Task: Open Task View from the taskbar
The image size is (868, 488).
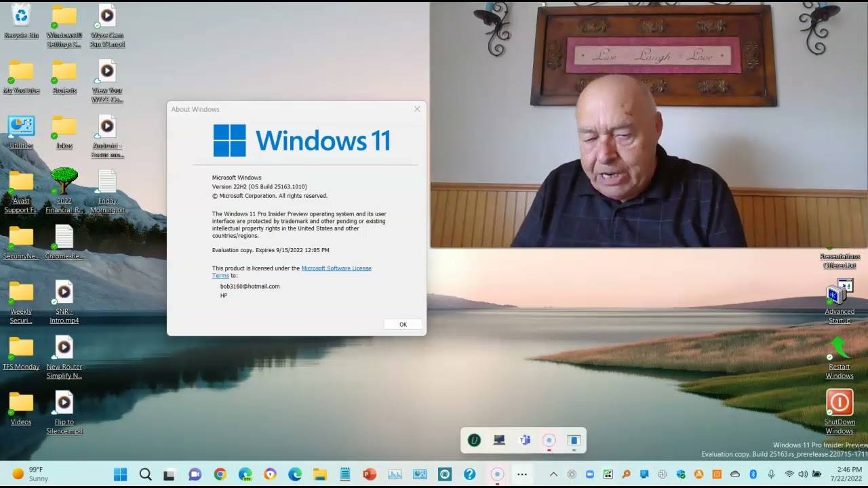Action: 169,474
